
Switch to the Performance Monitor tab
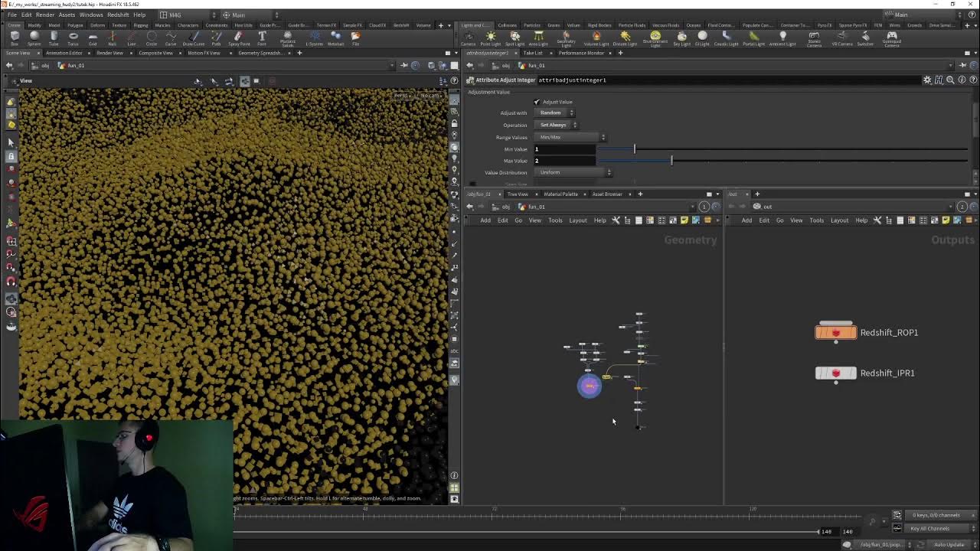tap(581, 53)
